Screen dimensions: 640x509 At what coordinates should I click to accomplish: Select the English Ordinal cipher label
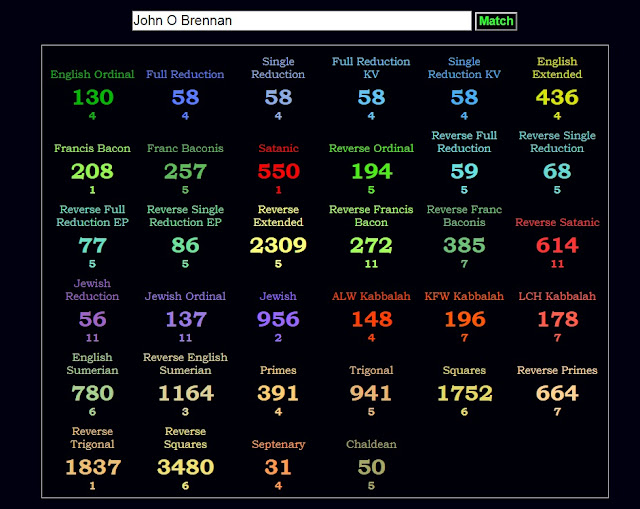tap(92, 74)
